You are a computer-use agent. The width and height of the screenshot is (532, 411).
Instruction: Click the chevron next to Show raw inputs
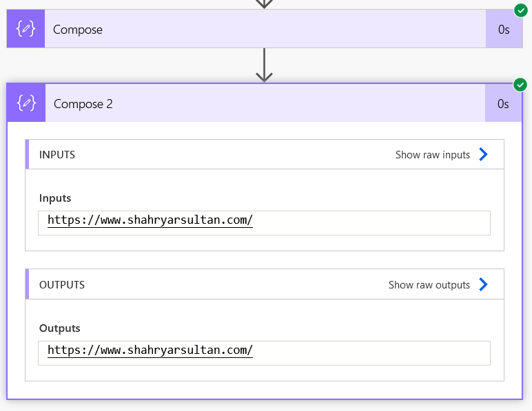pos(483,155)
